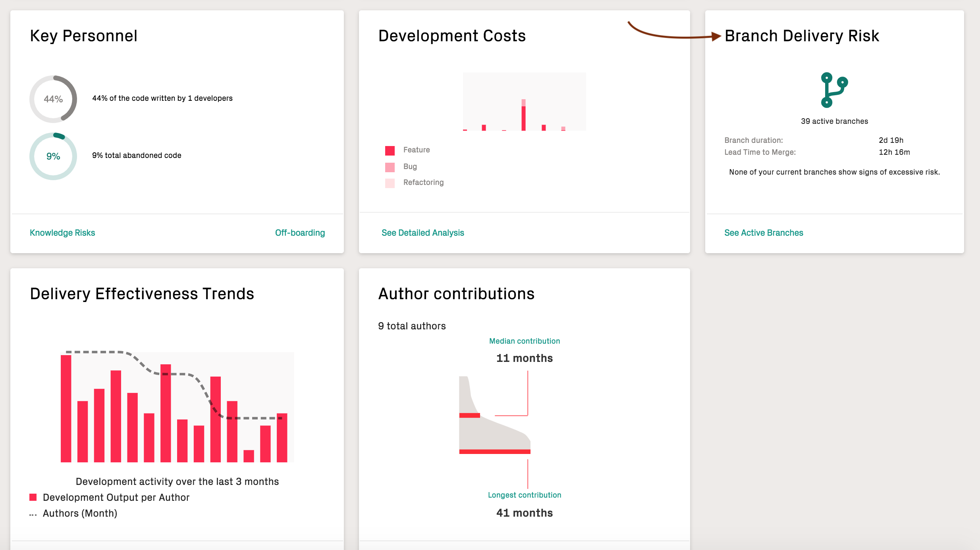The image size is (980, 550).
Task: Click the 'Bug' legend label
Action: [x=410, y=167]
